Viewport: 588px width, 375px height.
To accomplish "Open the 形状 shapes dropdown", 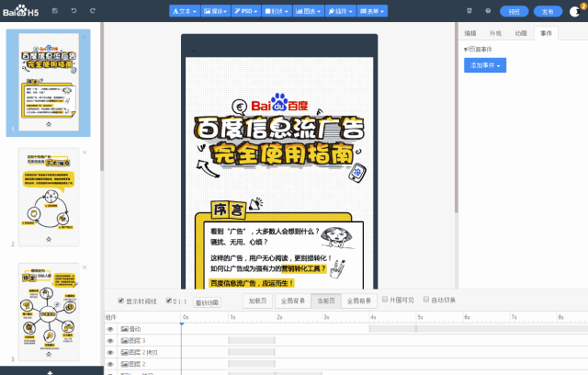I will [277, 11].
